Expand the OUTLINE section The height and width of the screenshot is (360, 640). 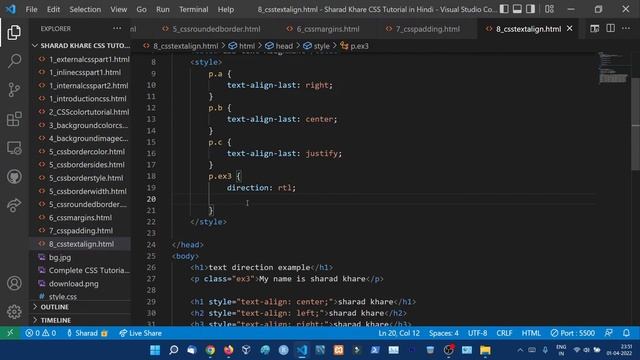point(81,307)
